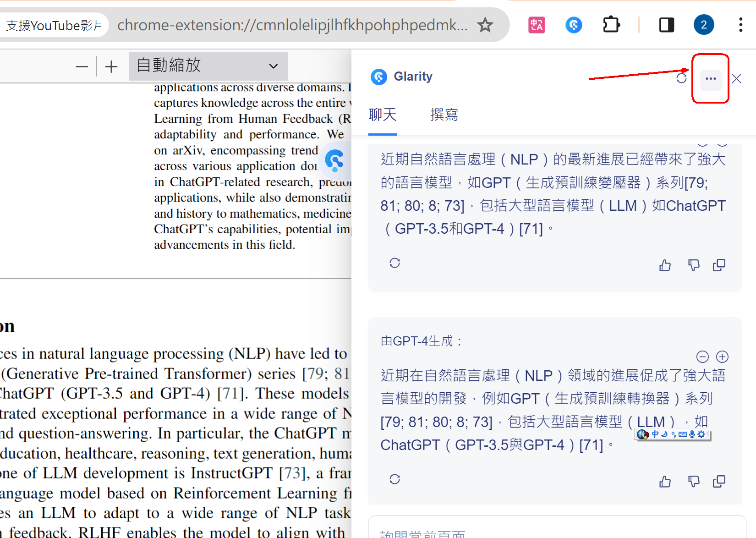
Task: Like the GPT-4 generated response
Action: pos(665,481)
